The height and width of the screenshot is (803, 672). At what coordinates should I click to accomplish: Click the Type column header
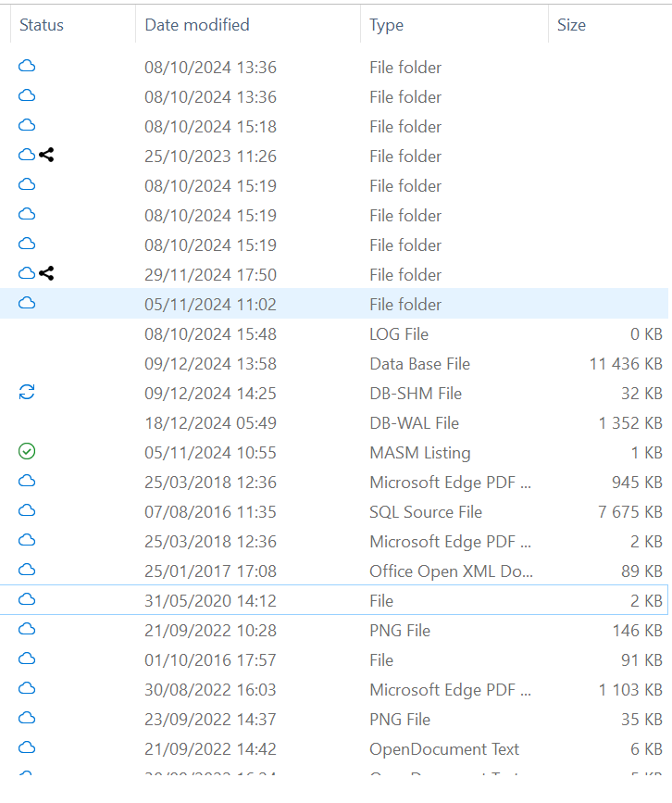386,25
